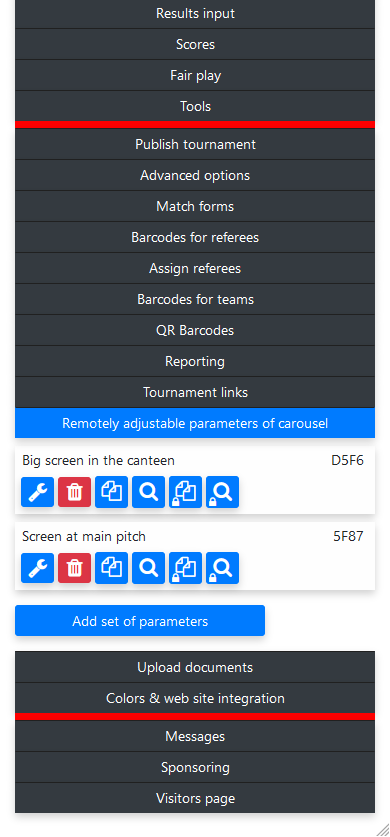Expand the Upload documents section
The image size is (390, 837).
(195, 667)
